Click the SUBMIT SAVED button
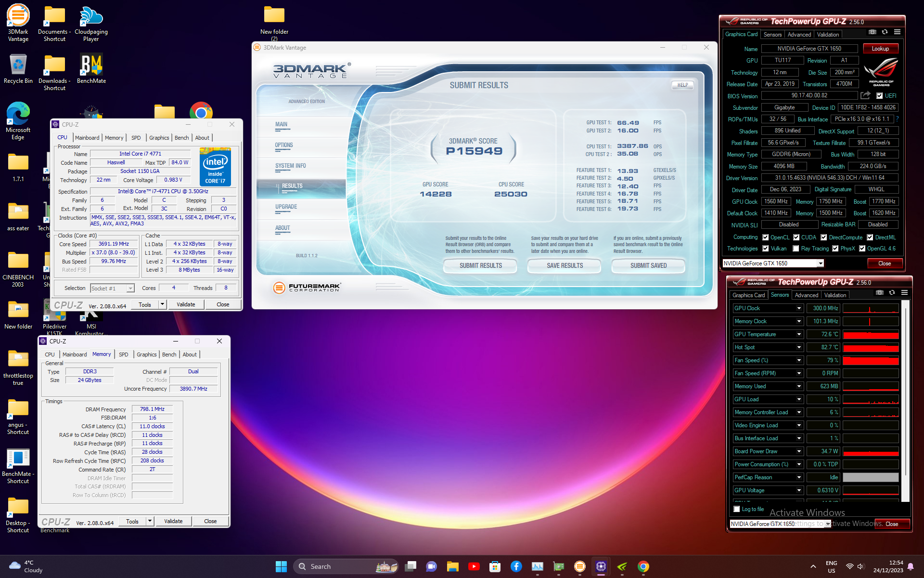This screenshot has height=578, width=924. click(x=648, y=265)
